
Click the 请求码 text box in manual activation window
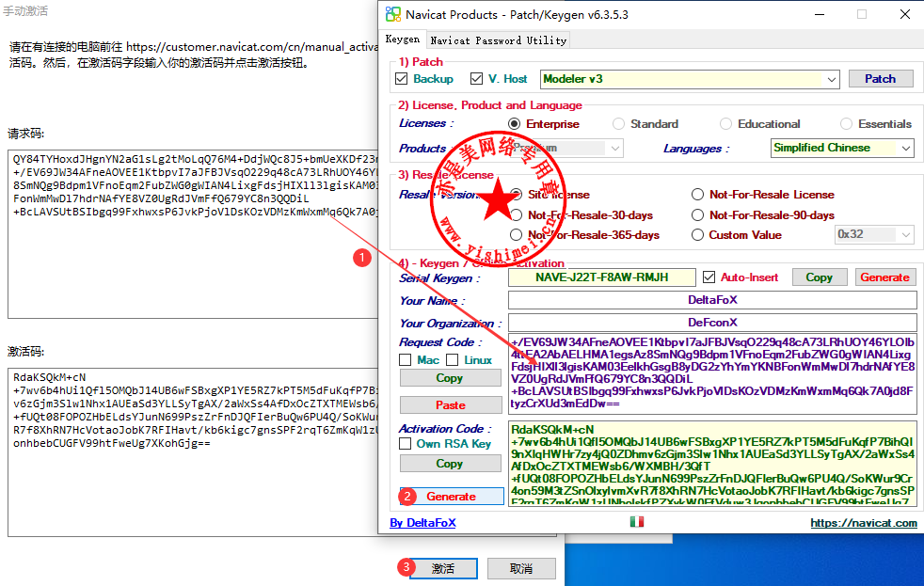192,234
